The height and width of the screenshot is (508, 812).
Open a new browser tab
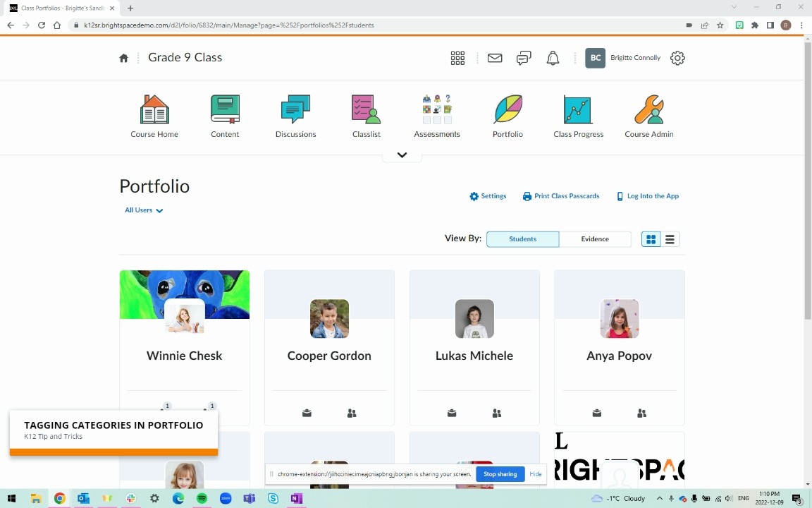point(130,8)
